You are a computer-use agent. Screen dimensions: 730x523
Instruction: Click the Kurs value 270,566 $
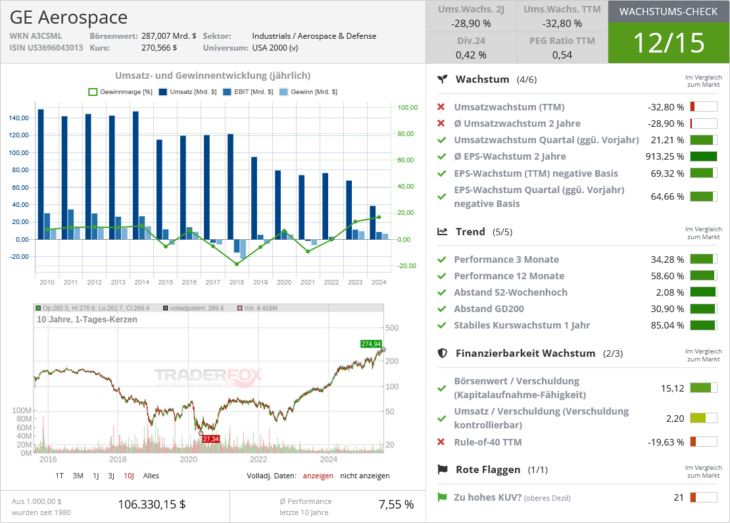coord(159,48)
